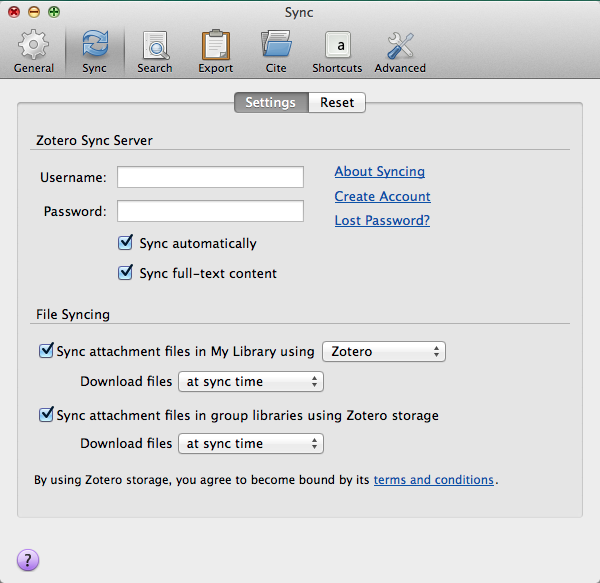Toggle group libraries attachment sync checkbox
Viewport: 600px width, 583px height.
pyautogui.click(x=46, y=415)
